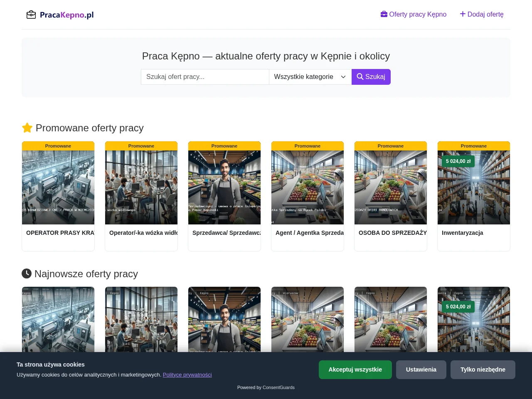Open newest offer salesman in apron image
This screenshot has height=399, width=532.
coord(224,320)
